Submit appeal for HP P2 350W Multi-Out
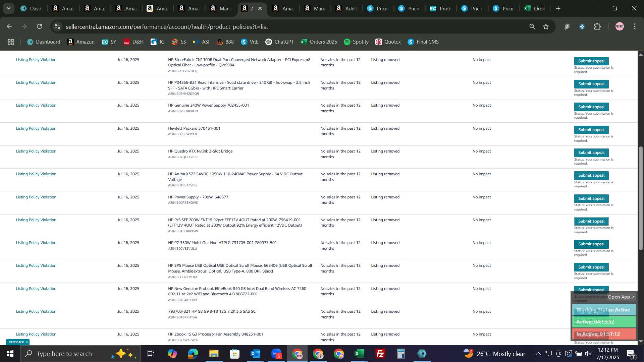Screen dimensions: 644x362 coord(591,244)
